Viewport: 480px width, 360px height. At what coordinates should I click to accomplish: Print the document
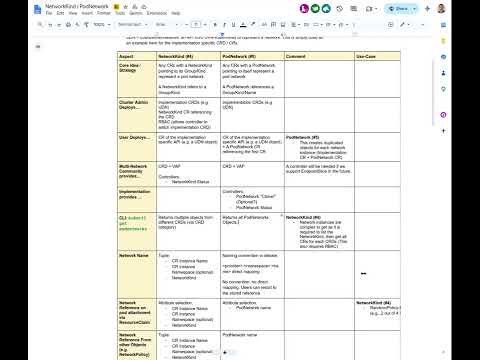68,24
